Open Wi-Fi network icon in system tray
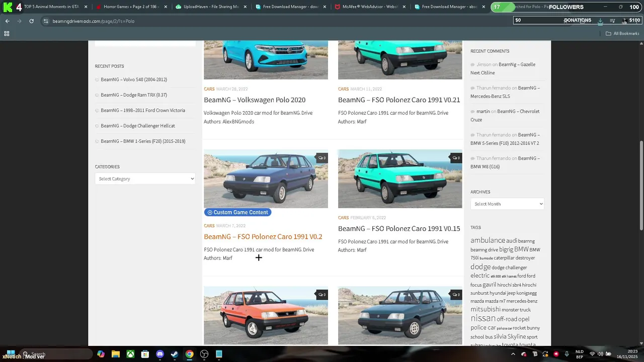 [592, 354]
